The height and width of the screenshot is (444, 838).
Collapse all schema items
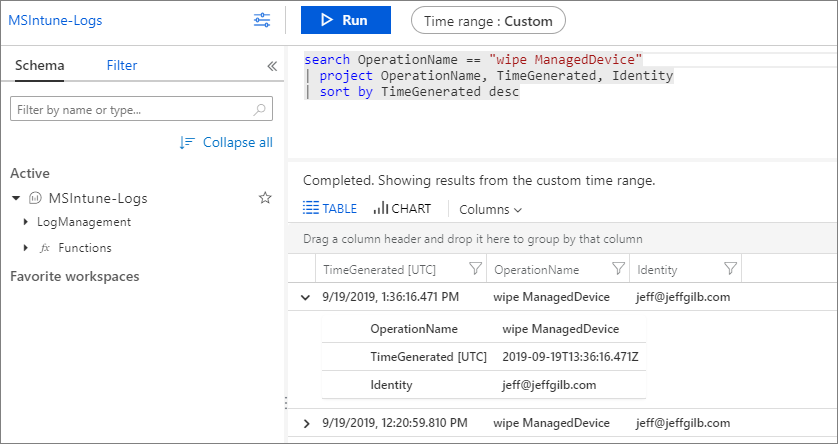tap(237, 143)
